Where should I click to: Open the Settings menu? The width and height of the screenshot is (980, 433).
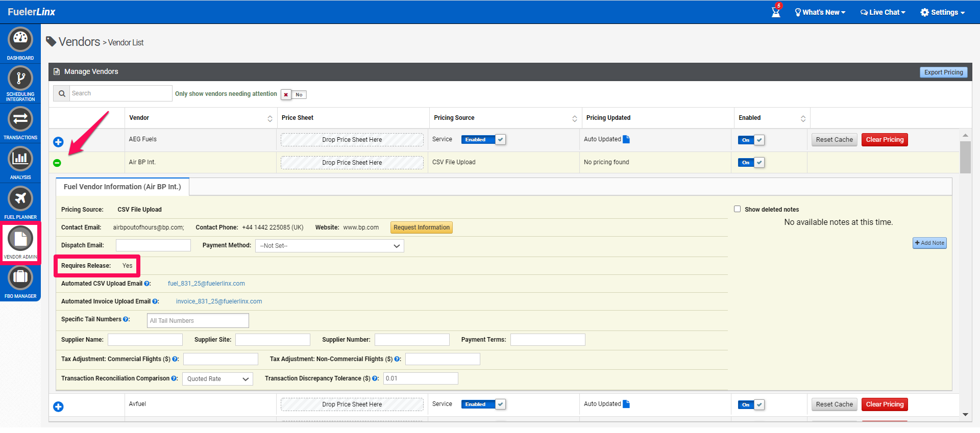pos(942,12)
